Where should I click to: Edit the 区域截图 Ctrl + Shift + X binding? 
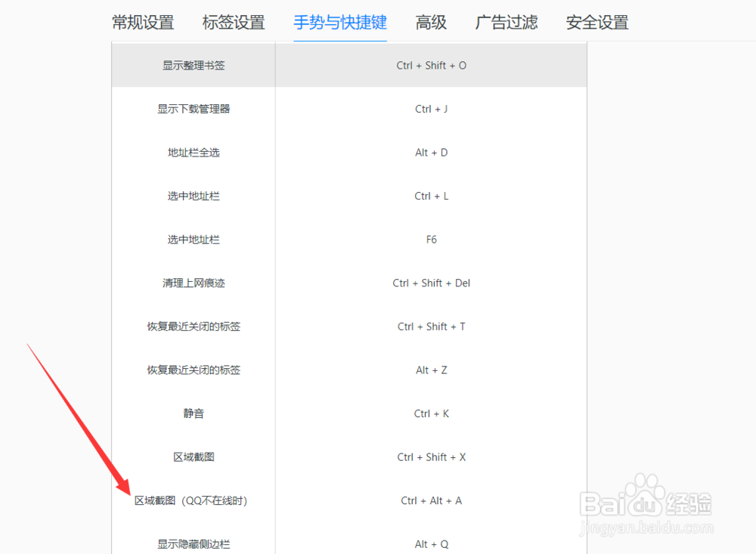pos(431,457)
